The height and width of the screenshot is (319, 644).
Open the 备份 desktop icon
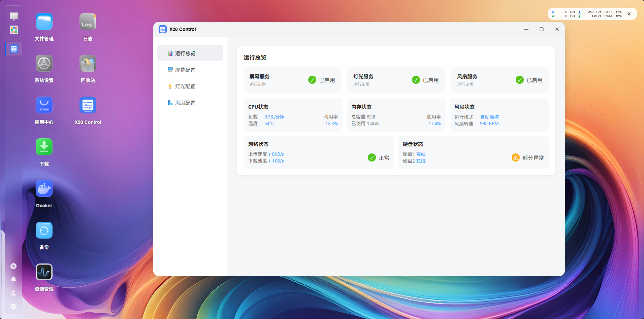[44, 231]
